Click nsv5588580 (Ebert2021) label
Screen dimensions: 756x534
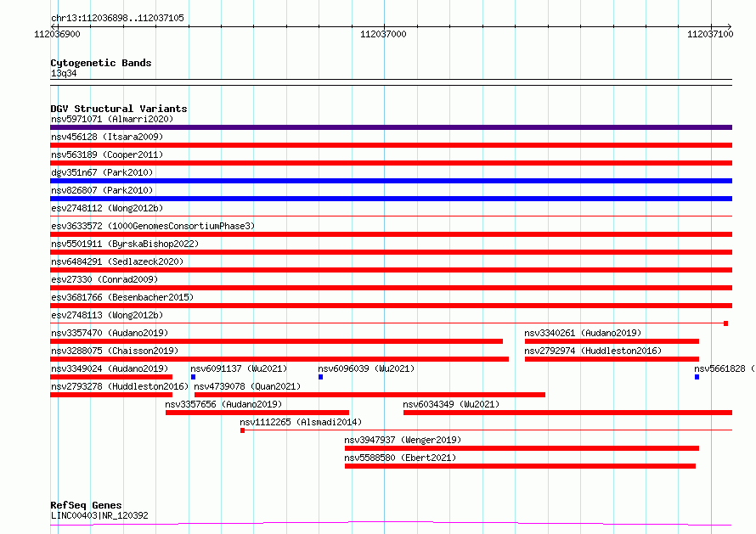400,458
